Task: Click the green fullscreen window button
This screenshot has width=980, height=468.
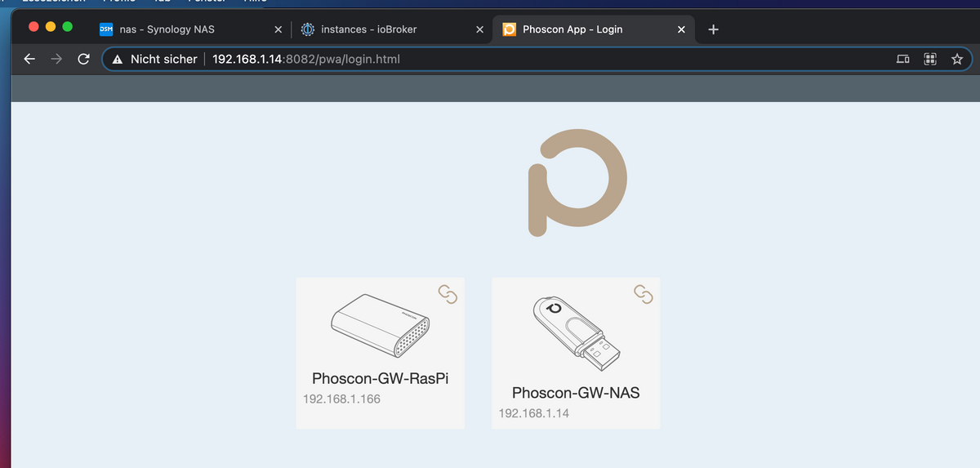Action: 67,26
